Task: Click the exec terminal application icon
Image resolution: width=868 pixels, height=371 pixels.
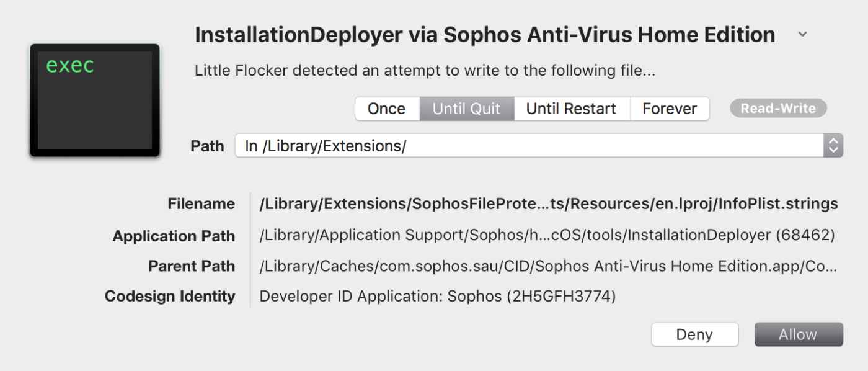Action: tap(95, 100)
